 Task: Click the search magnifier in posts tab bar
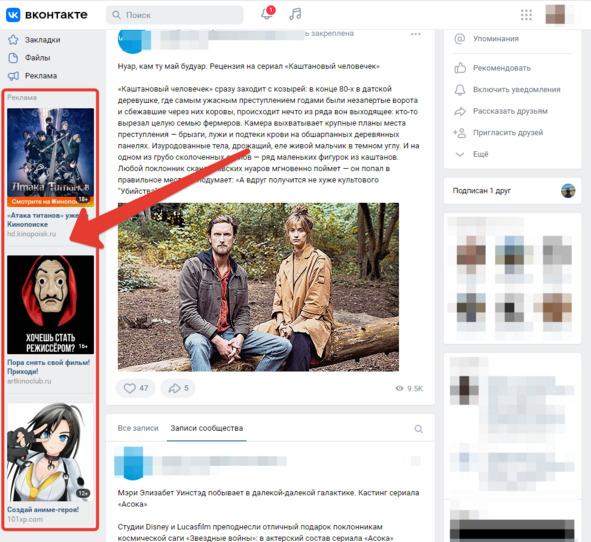point(418,429)
